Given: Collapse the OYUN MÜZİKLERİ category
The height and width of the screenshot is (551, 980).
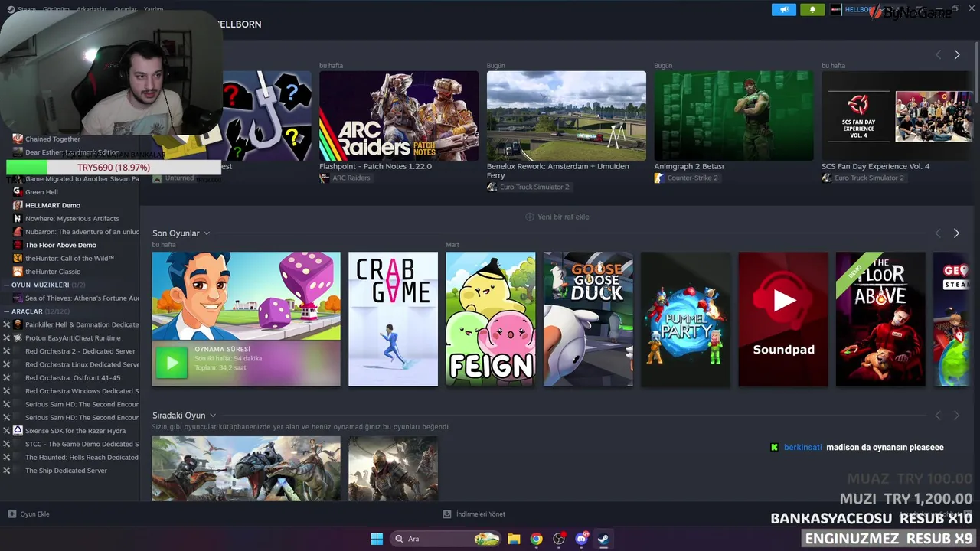Looking at the screenshot, I should [x=7, y=285].
